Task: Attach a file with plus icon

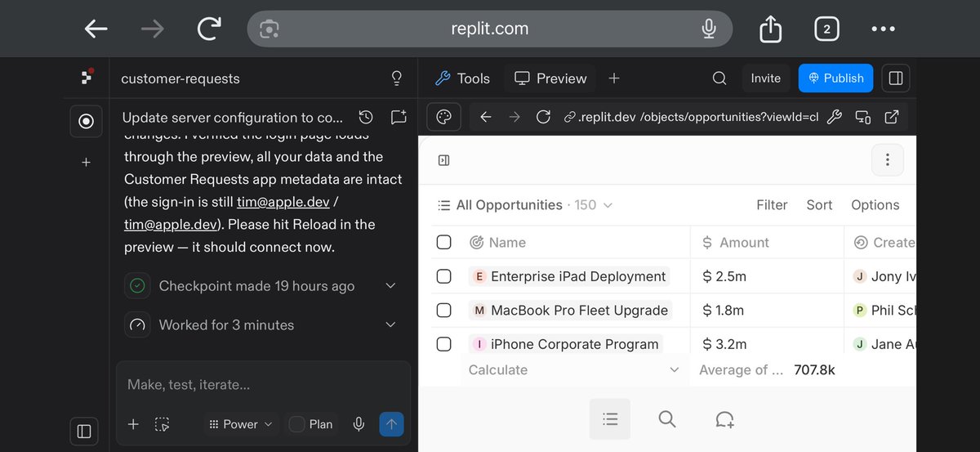Action: [x=134, y=424]
